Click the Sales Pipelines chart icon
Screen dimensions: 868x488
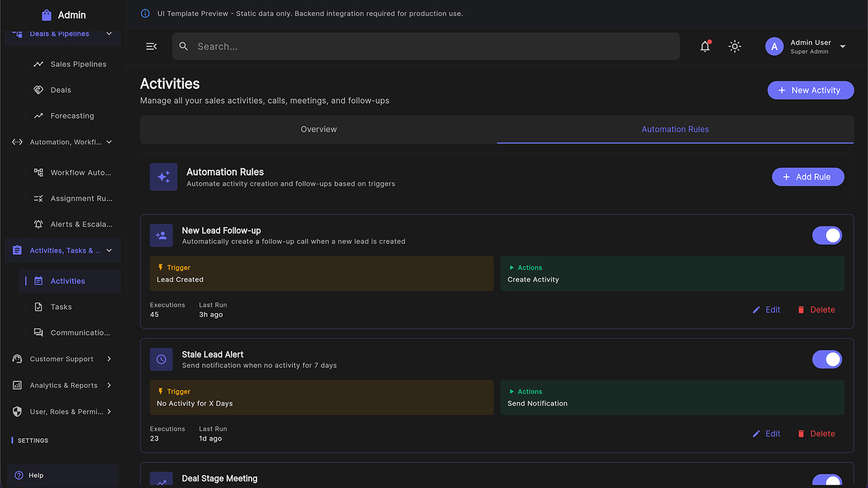[39, 64]
